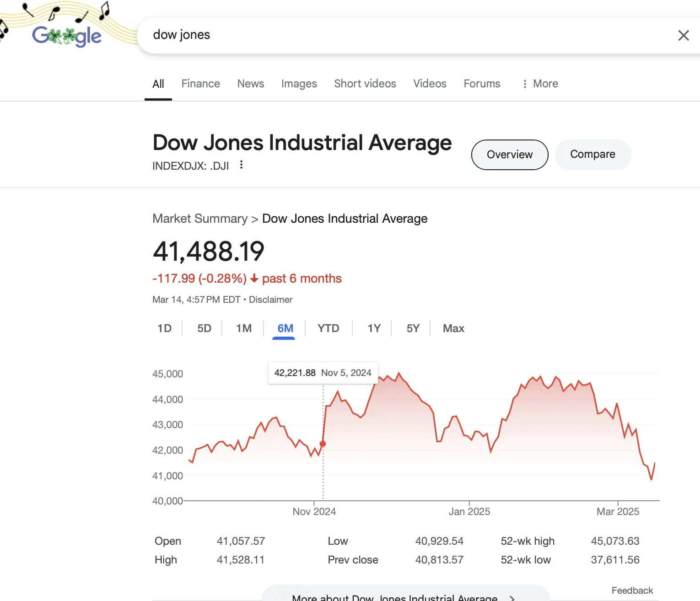Viewport: 700px width, 601px height.
Task: Open the Market Summary link
Action: point(200,219)
